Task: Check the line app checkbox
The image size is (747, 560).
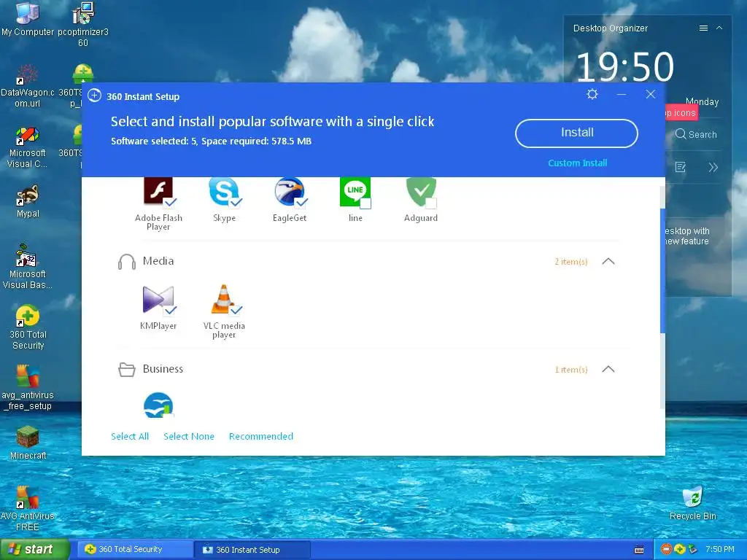Action: (x=365, y=203)
